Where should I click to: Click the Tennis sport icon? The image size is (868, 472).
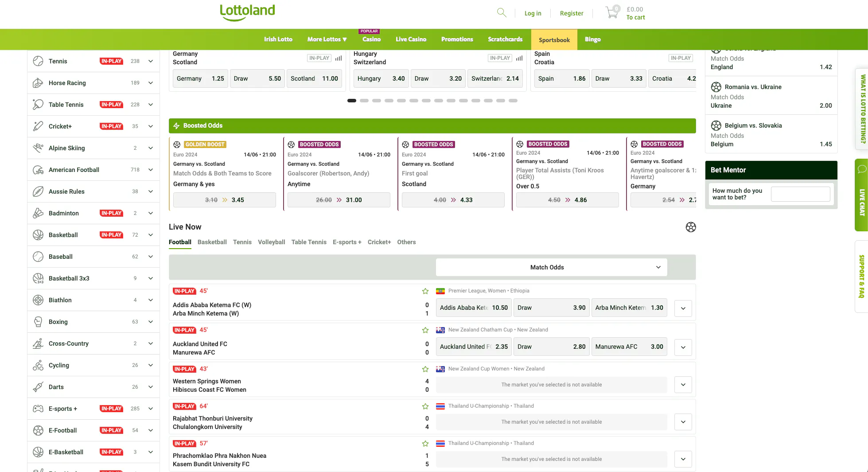coord(38,61)
